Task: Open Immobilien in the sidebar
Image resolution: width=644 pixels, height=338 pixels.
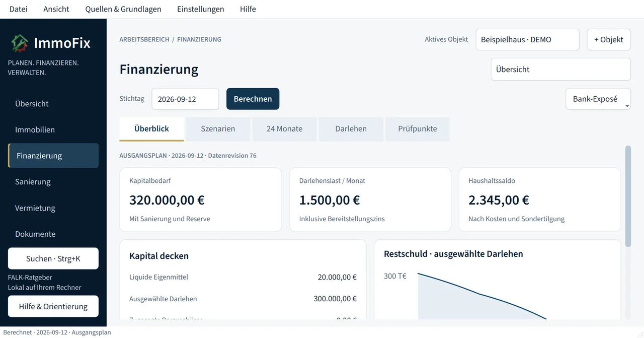Action: pos(53,129)
